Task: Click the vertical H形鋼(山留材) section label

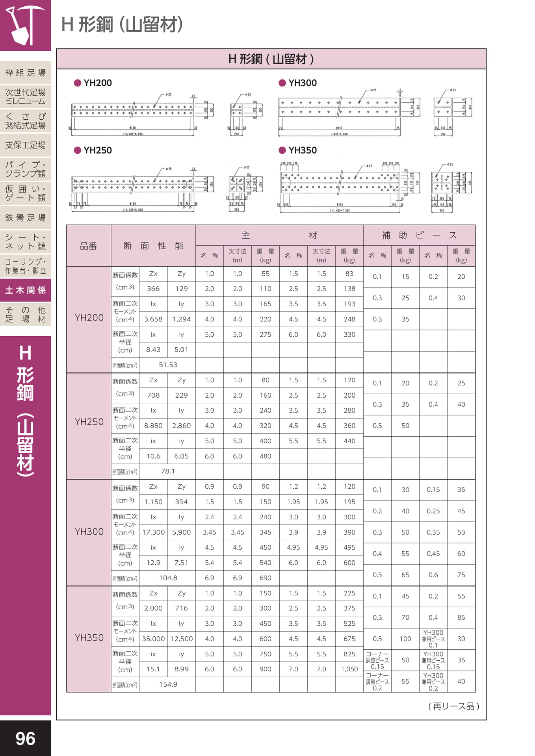Action: 25,411
